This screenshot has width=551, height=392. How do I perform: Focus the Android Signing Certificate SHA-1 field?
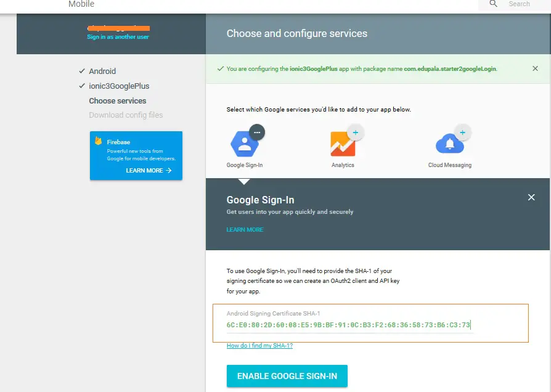pyautogui.click(x=349, y=325)
